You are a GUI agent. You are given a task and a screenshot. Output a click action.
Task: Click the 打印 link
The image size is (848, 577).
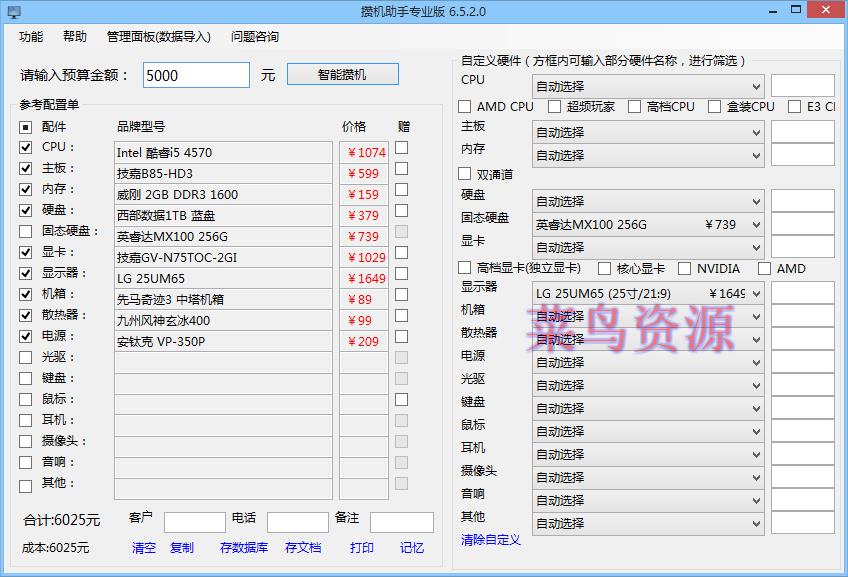pyautogui.click(x=362, y=548)
